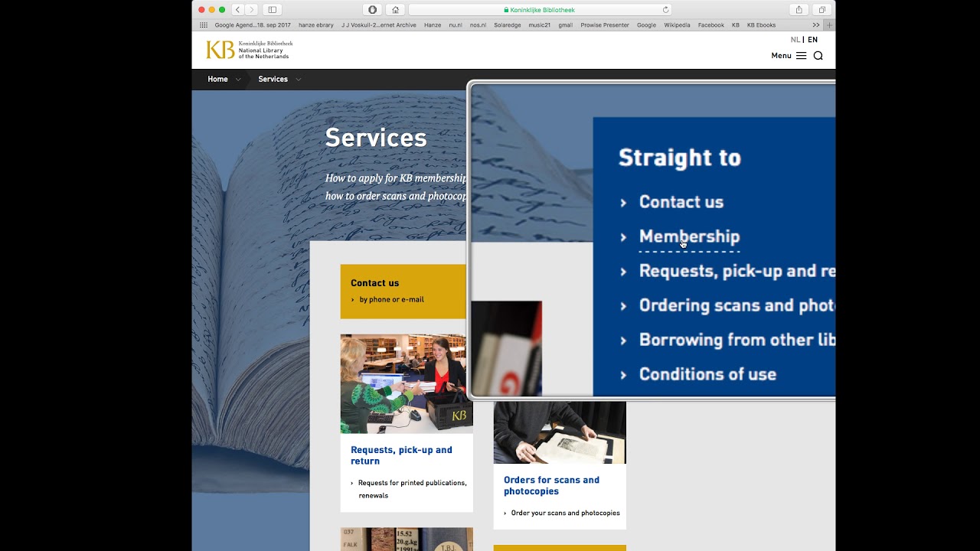Open 'Orders for scans and photocopies' heading

click(x=551, y=486)
